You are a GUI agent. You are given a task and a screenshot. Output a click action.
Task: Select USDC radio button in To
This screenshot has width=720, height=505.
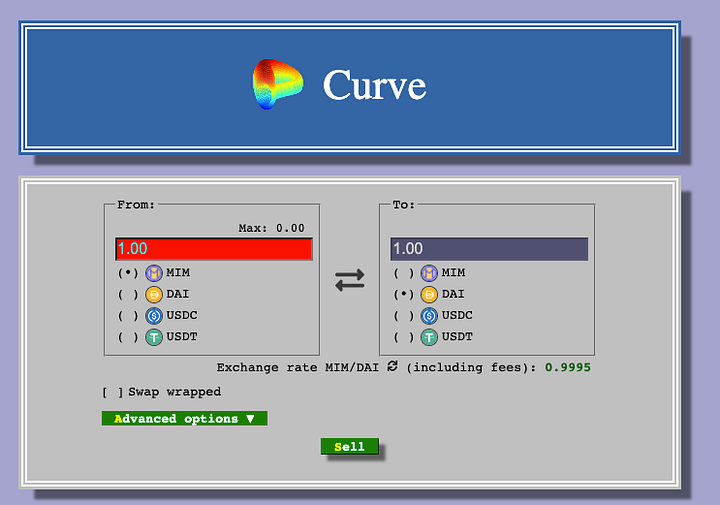click(404, 316)
